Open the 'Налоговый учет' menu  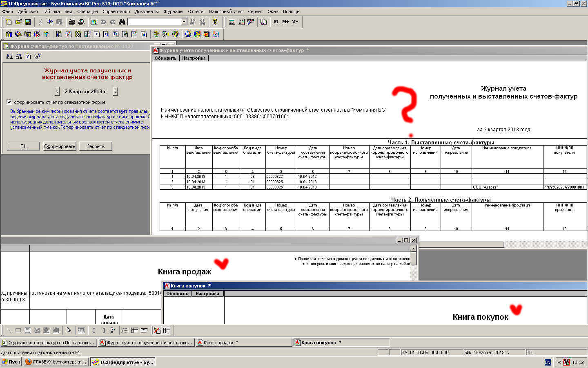(x=226, y=11)
